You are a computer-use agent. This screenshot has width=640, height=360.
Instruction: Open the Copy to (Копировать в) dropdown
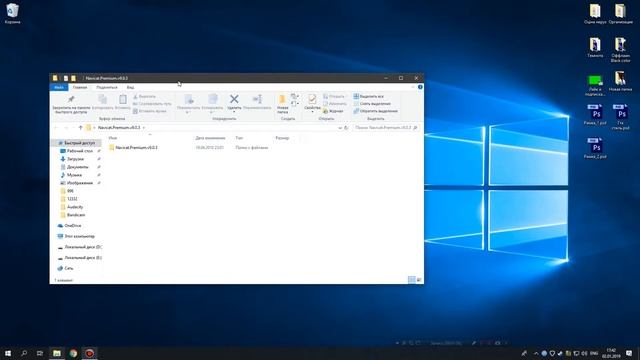pos(212,104)
